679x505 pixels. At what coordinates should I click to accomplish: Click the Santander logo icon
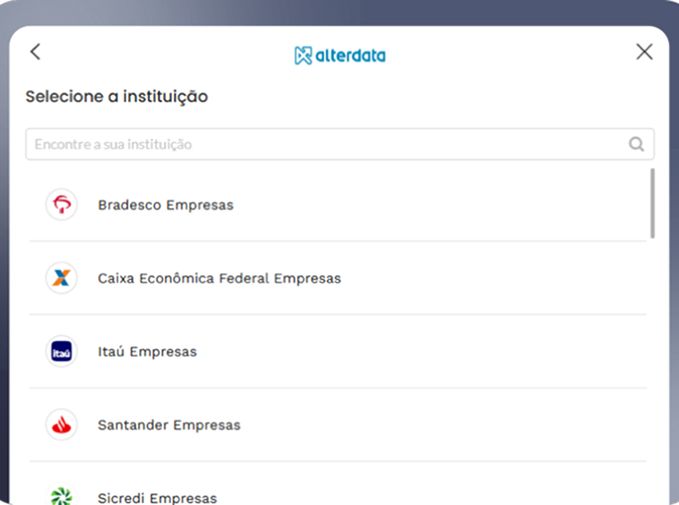62,425
